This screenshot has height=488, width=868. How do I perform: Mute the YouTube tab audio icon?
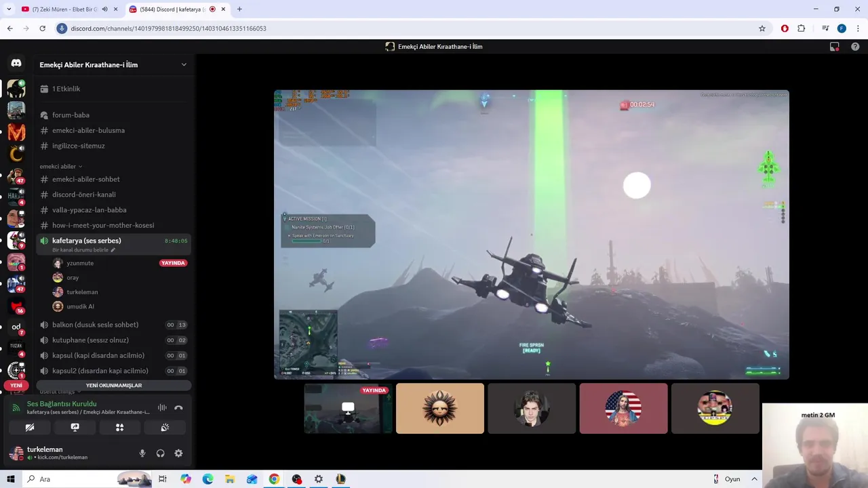(104, 9)
